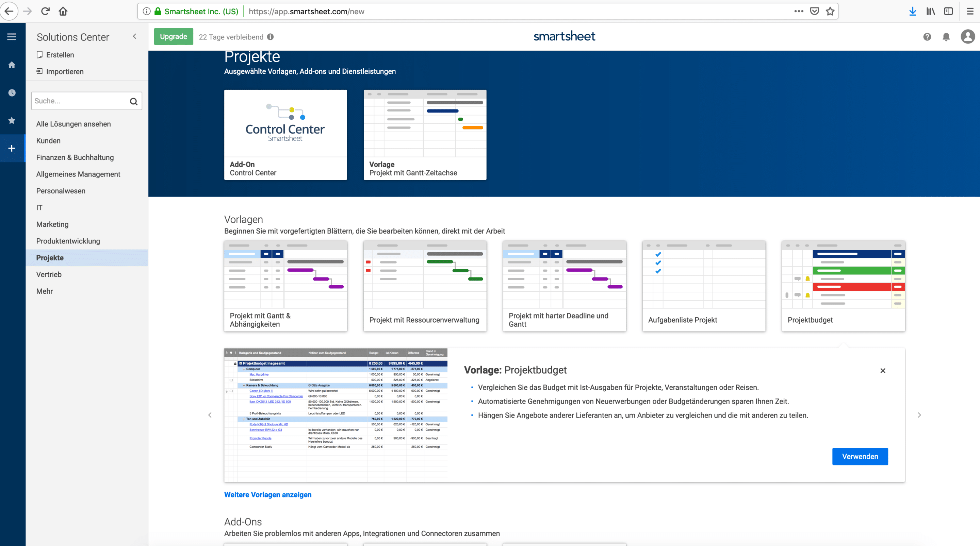Click the browser back arrow button
Viewport: 980px width, 546px height.
tap(9, 12)
